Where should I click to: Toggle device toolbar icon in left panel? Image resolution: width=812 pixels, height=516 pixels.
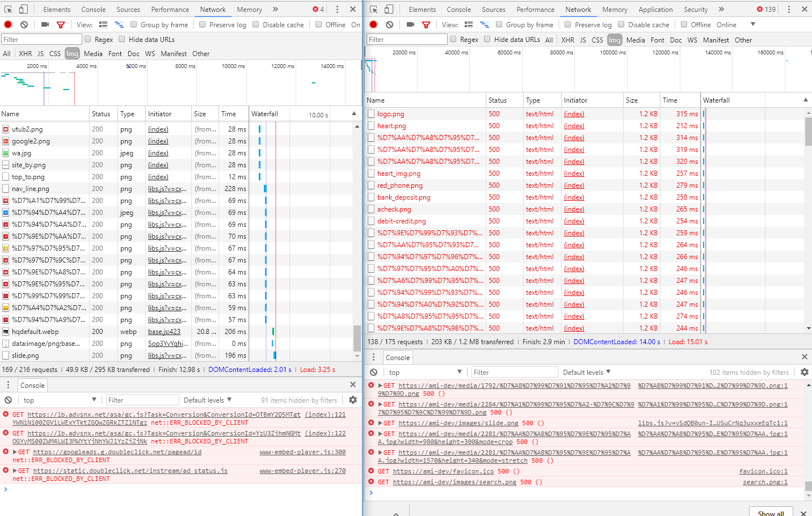click(x=23, y=9)
